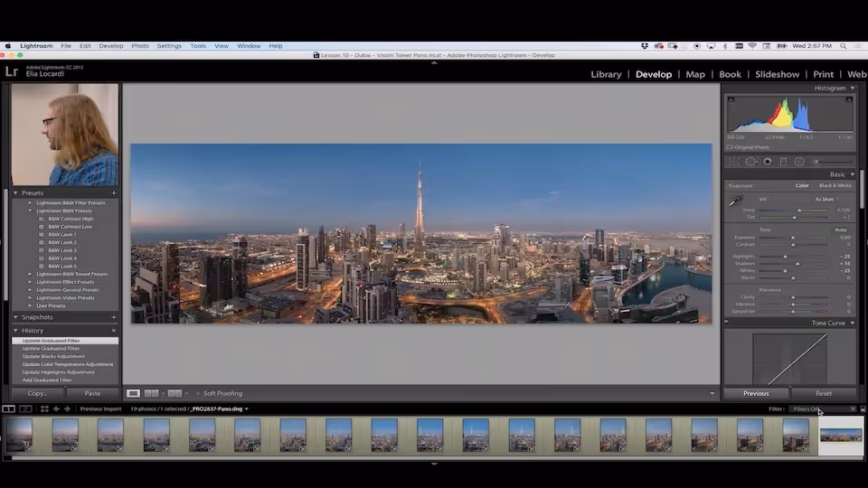Image resolution: width=868 pixels, height=488 pixels.
Task: Select the Crop Overlay tool
Action: tap(734, 162)
